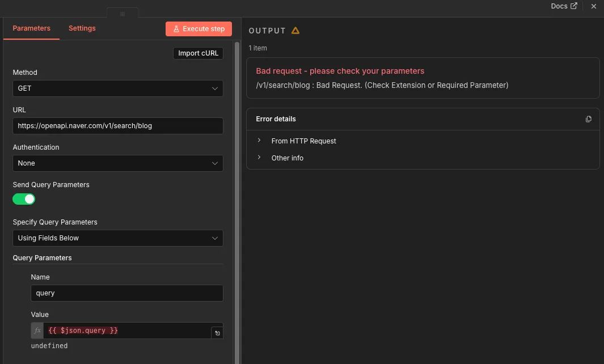The width and height of the screenshot is (604, 364).
Task: Expand the Other info section
Action: (x=287, y=158)
